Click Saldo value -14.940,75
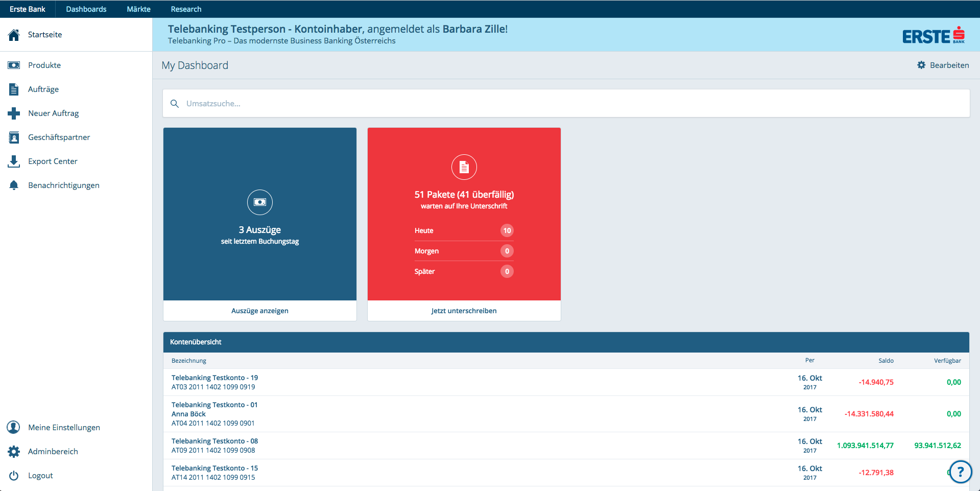The height and width of the screenshot is (491, 980). point(876,382)
